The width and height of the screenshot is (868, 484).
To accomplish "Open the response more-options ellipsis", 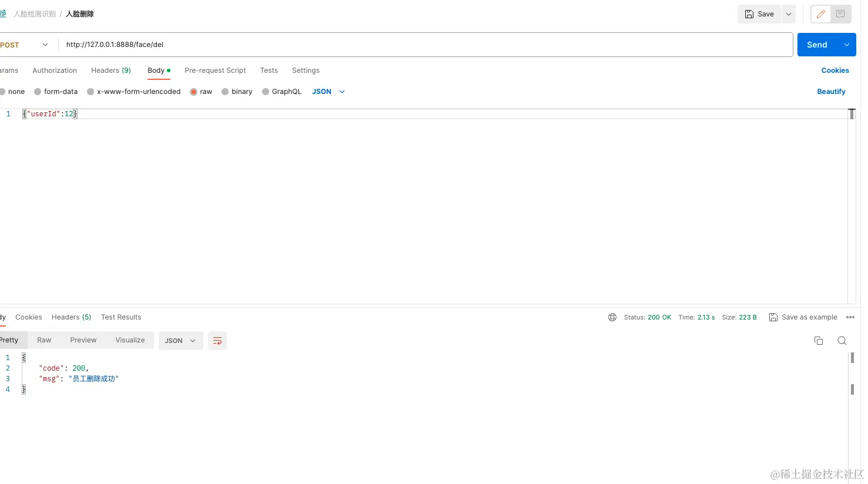I will pos(850,317).
